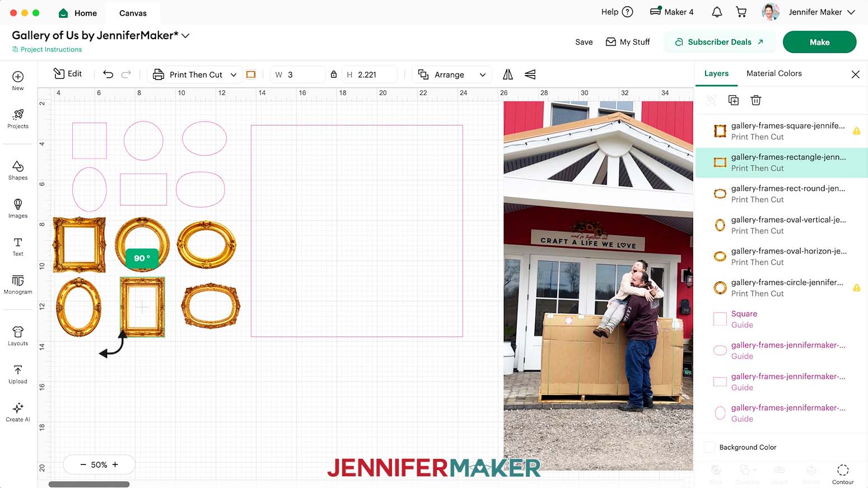Image resolution: width=868 pixels, height=488 pixels.
Task: Flip horizontally using mirror icon
Action: (x=508, y=74)
